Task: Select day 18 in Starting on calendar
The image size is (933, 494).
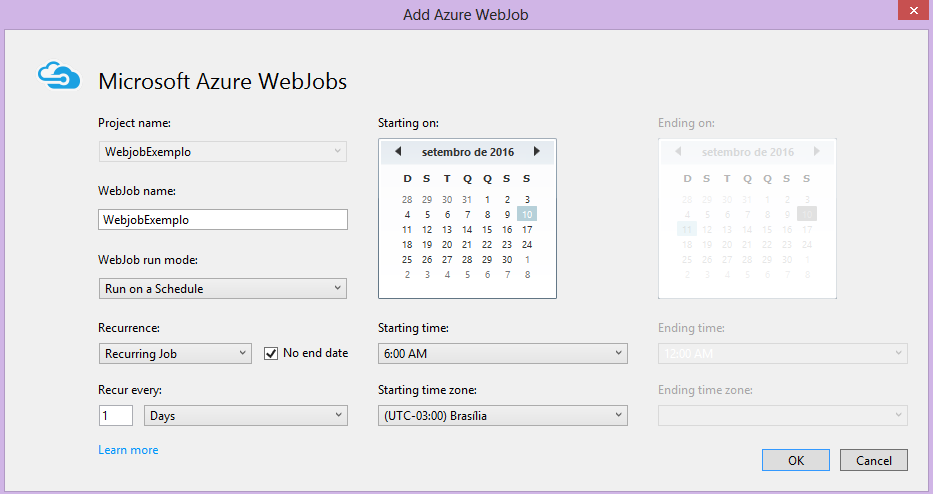Action: coord(407,245)
